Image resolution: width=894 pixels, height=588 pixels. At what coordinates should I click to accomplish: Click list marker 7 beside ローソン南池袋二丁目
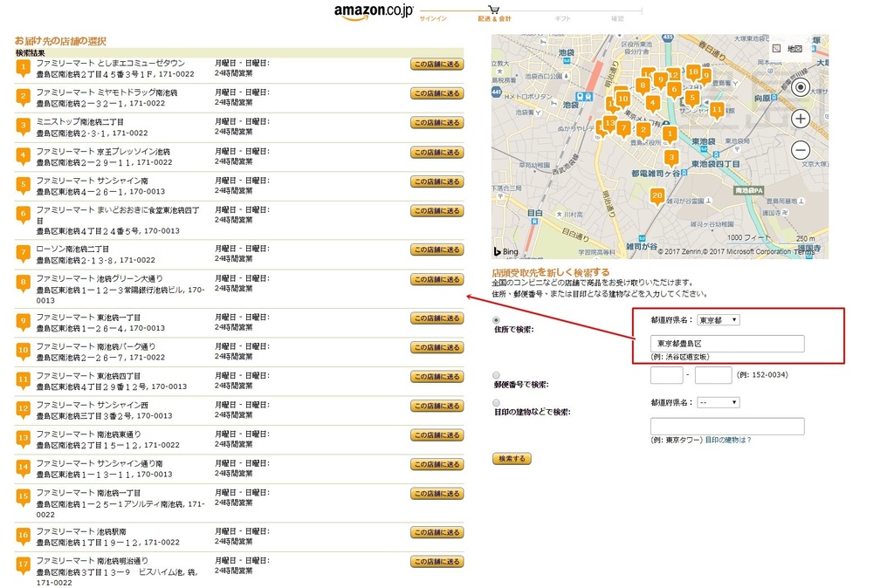23,253
